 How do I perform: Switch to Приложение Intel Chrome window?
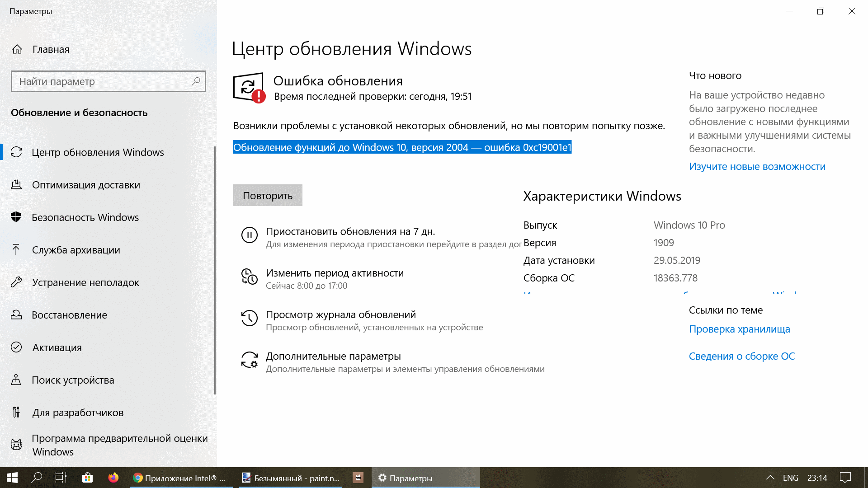click(181, 478)
